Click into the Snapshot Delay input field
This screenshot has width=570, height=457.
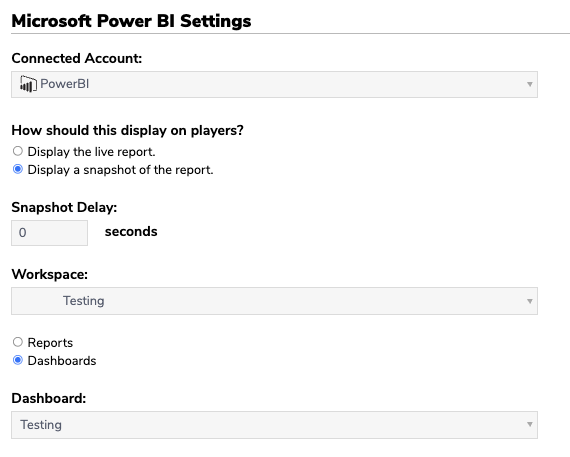pyautogui.click(x=49, y=233)
